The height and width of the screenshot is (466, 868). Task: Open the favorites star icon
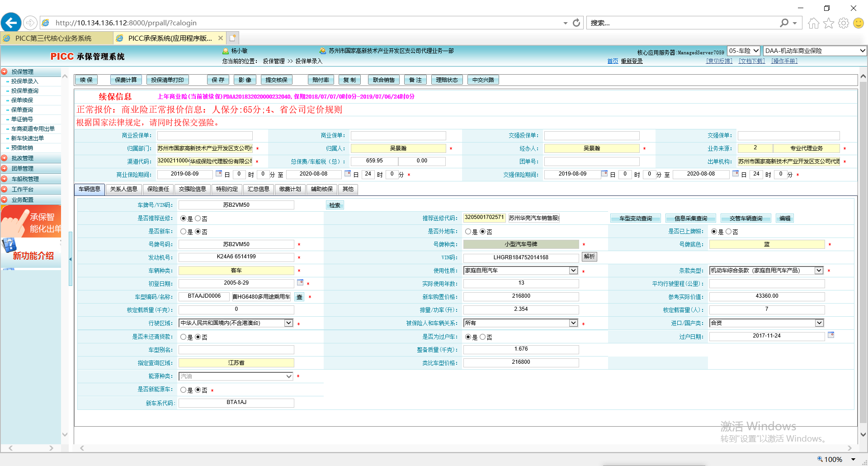(x=828, y=23)
